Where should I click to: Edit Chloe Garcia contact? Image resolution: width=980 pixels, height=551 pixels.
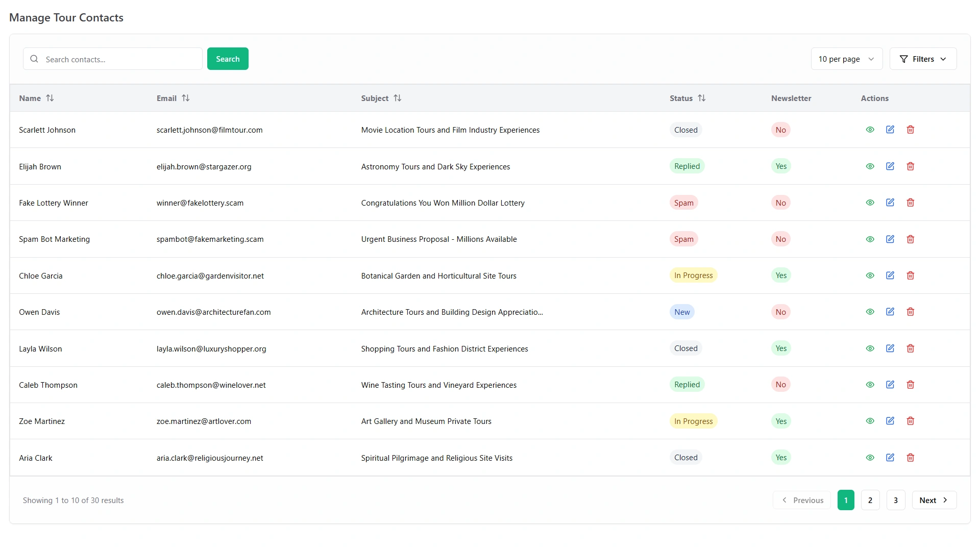890,275
